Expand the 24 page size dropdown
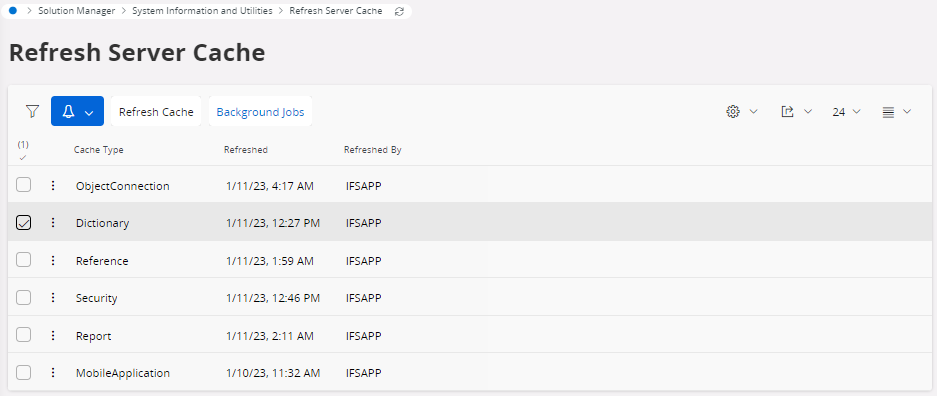This screenshot has height=396, width=937. pos(846,112)
